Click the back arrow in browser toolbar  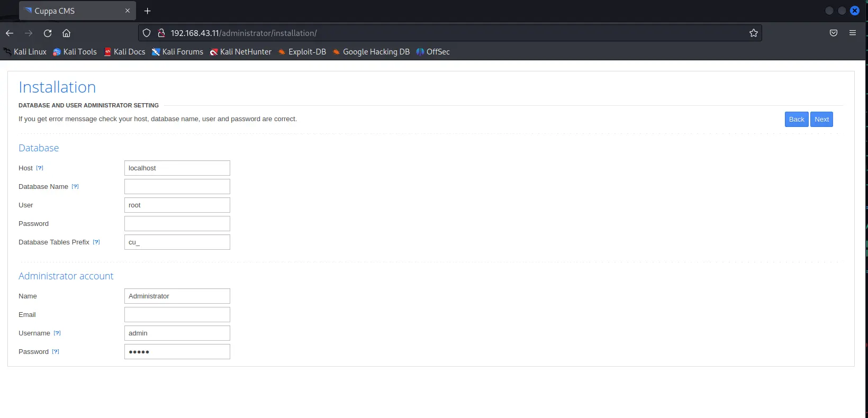click(x=10, y=33)
